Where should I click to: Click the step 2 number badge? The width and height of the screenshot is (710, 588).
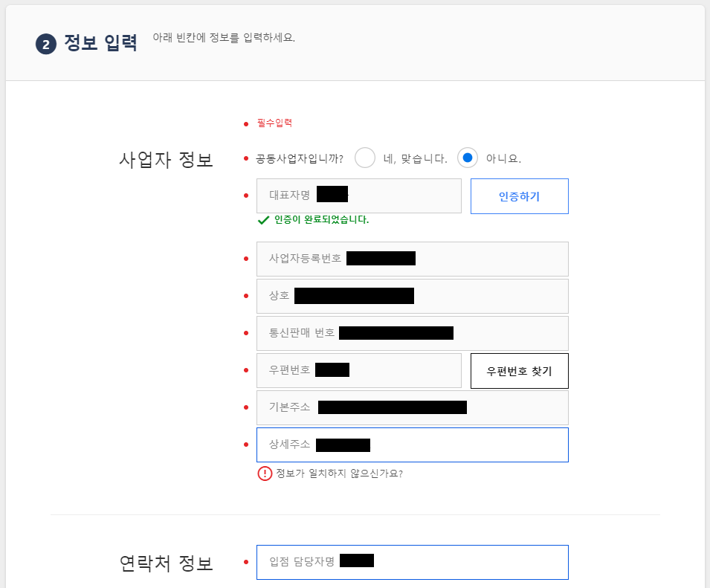pos(46,45)
